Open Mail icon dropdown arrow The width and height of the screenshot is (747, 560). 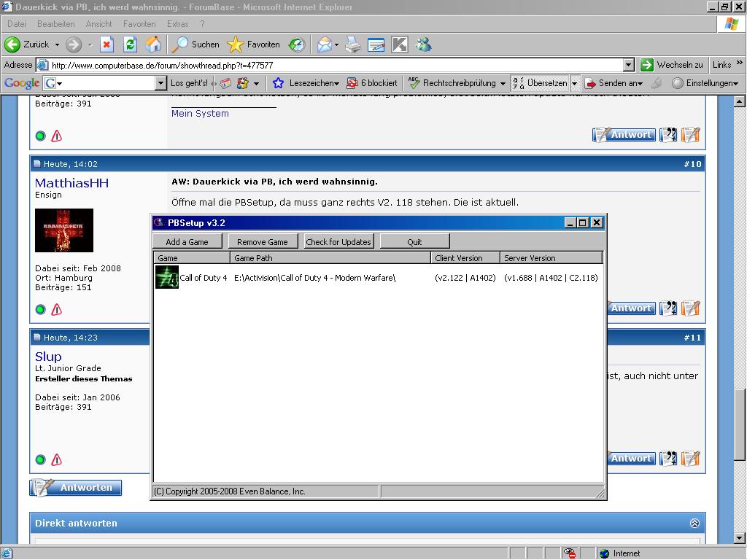(336, 44)
